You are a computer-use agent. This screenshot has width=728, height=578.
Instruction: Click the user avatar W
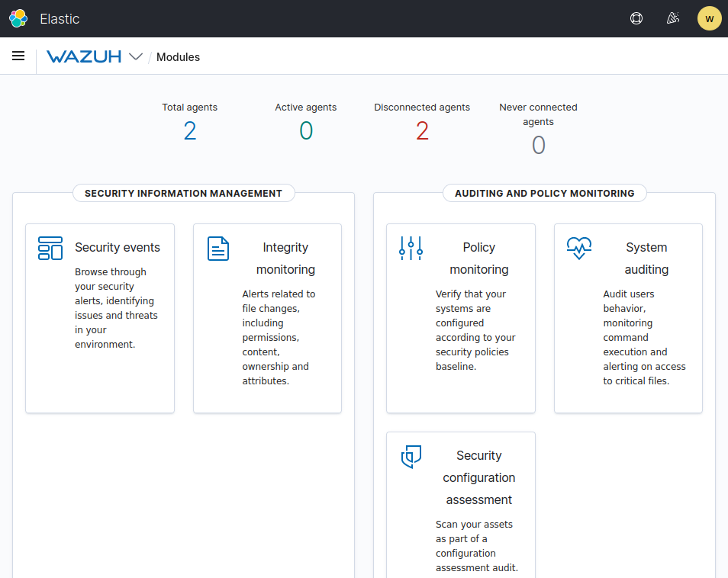point(709,18)
